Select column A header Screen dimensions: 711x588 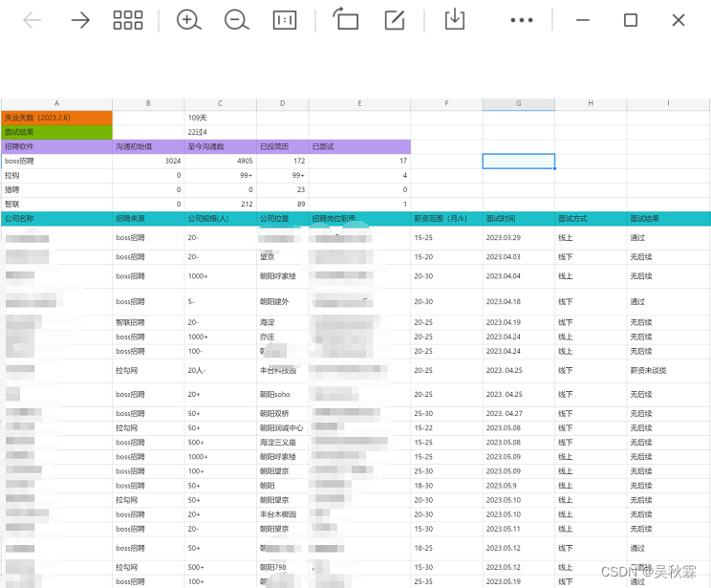point(56,104)
